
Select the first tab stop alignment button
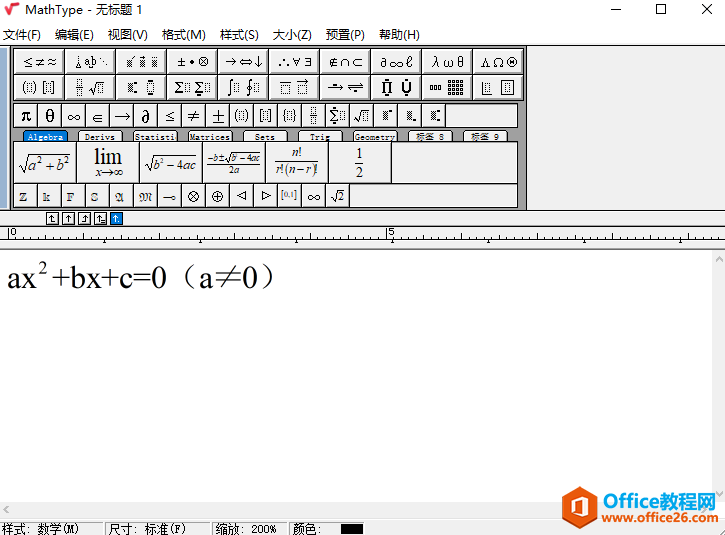click(52, 218)
